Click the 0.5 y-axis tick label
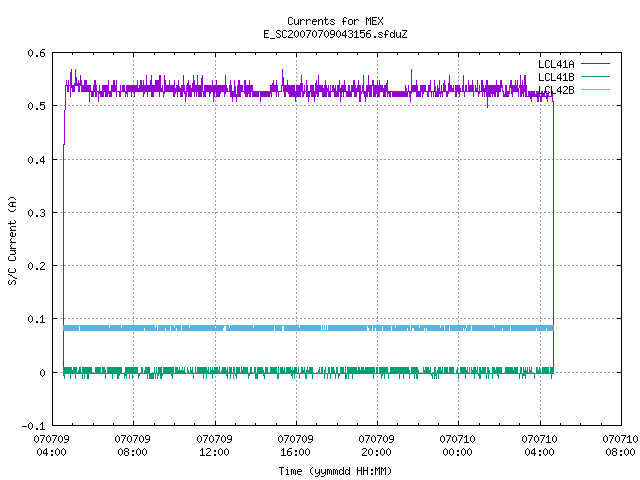The width and height of the screenshot is (640, 480). click(x=36, y=106)
